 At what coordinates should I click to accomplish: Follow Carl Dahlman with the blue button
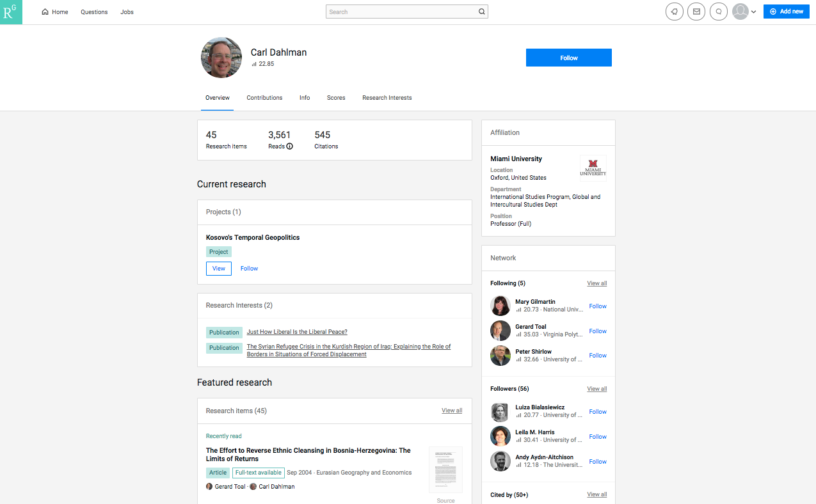pos(568,58)
